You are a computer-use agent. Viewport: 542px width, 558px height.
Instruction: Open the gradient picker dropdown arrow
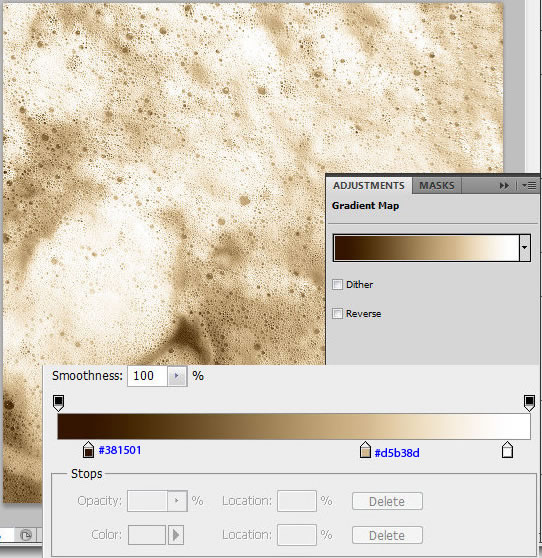[x=525, y=248]
